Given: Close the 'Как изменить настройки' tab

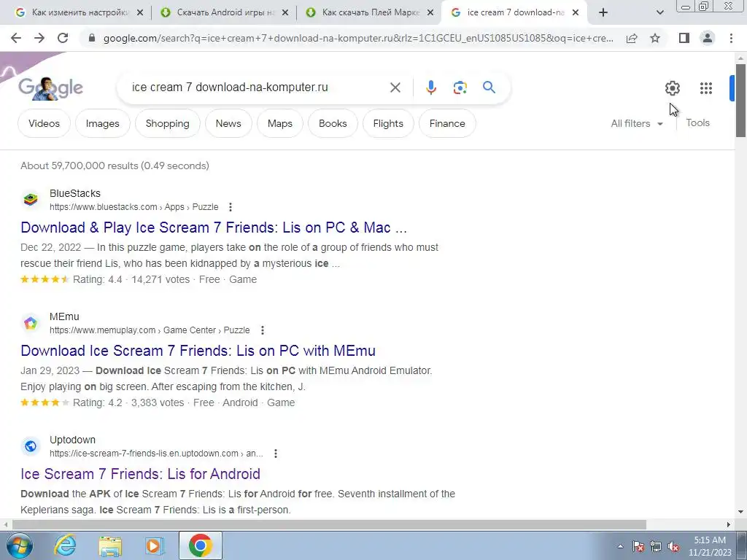Looking at the screenshot, I should [x=140, y=13].
